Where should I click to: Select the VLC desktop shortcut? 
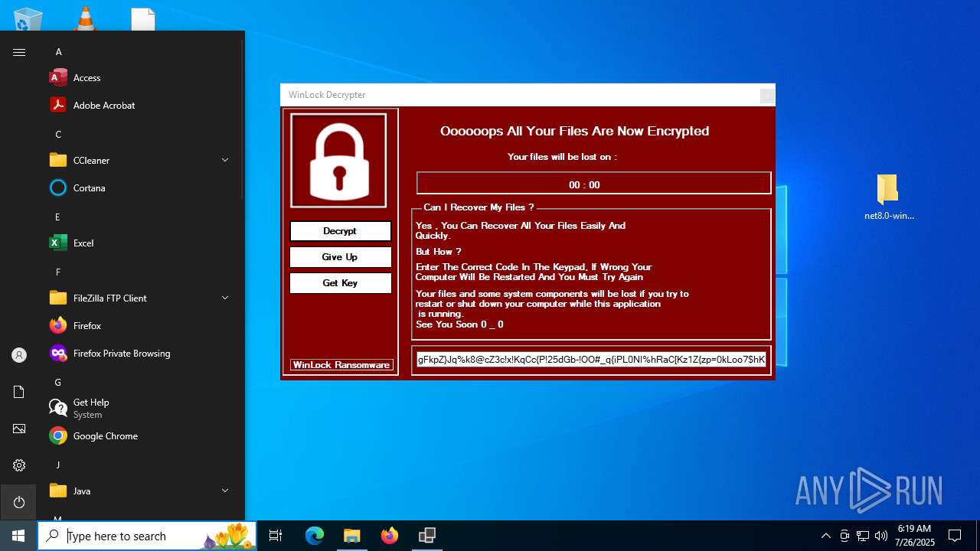(85, 18)
